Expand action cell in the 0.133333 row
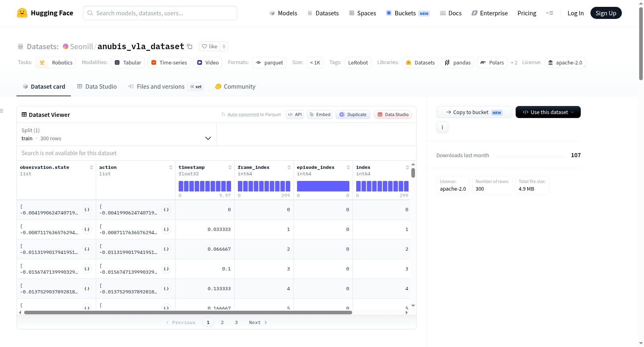Image resolution: width=644 pixels, height=347 pixels. 166,289
